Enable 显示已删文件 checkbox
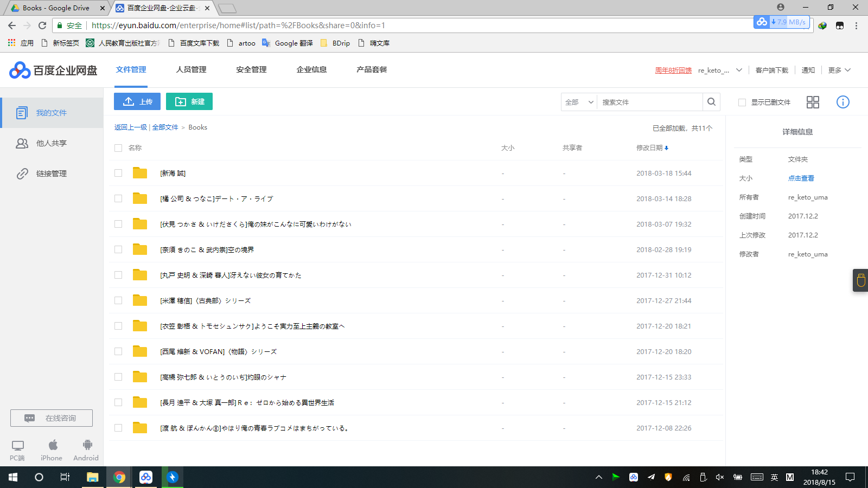The image size is (868, 488). [x=742, y=102]
